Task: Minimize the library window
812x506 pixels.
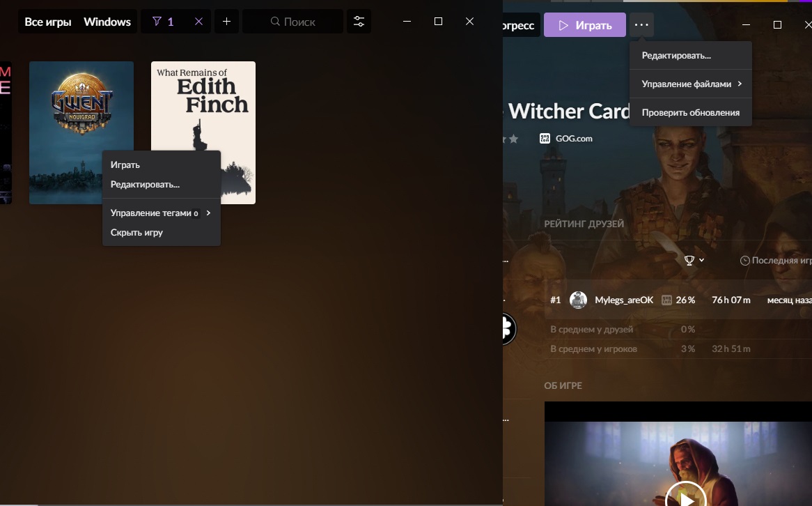Action: (x=407, y=21)
